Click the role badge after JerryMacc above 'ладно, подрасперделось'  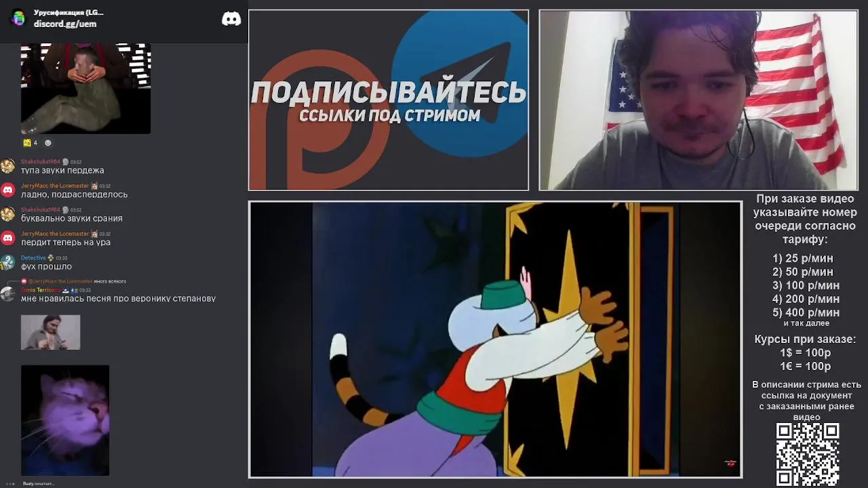point(94,186)
